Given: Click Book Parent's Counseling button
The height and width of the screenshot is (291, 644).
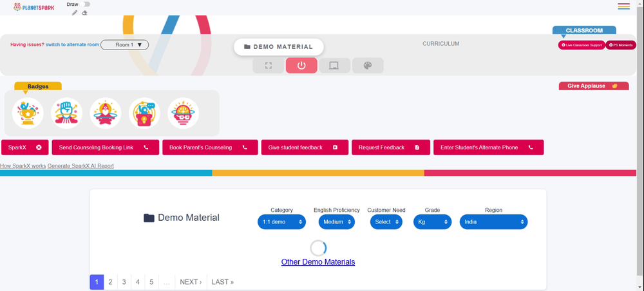Looking at the screenshot, I should click(211, 147).
